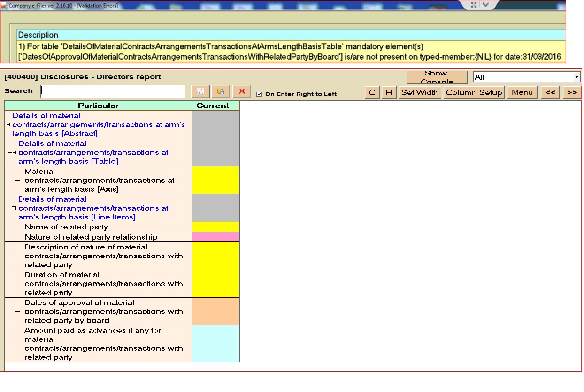
Task: Select orange Dates of approval value cell
Action: (x=215, y=311)
